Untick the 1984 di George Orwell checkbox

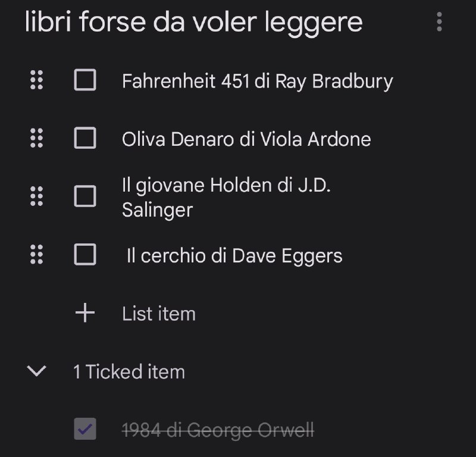(85, 429)
